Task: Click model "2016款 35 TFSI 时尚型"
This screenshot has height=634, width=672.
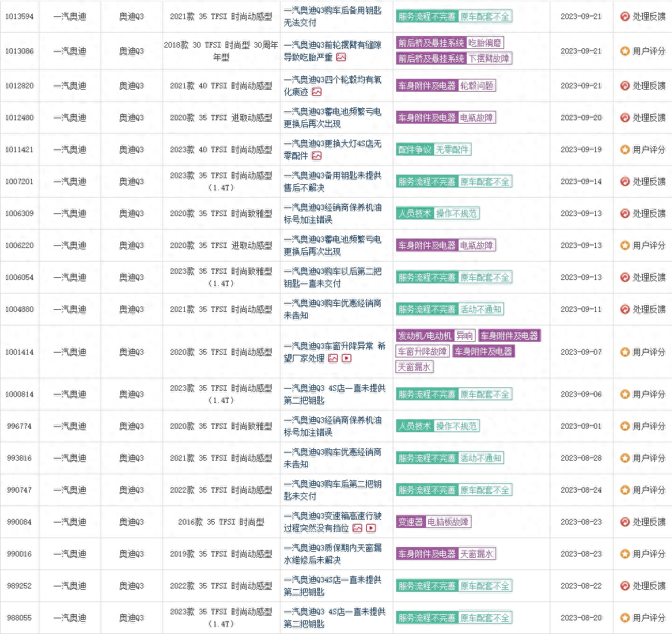Action: click(221, 522)
